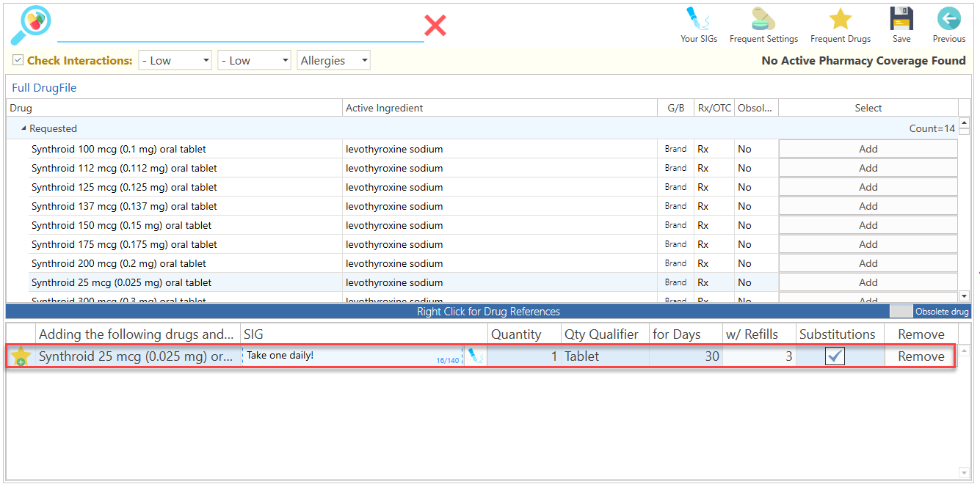Add Synthroid 125 mcg tablet

[x=868, y=187]
